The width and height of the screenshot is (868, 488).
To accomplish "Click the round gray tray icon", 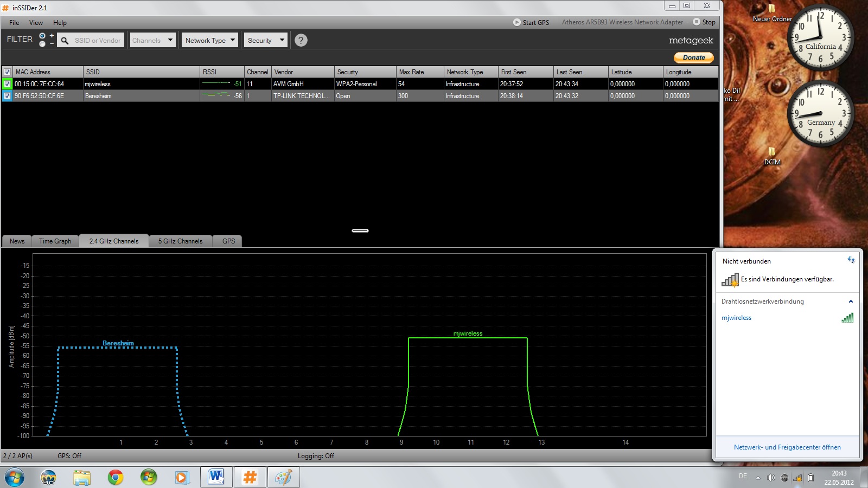I will pyautogui.click(x=784, y=478).
